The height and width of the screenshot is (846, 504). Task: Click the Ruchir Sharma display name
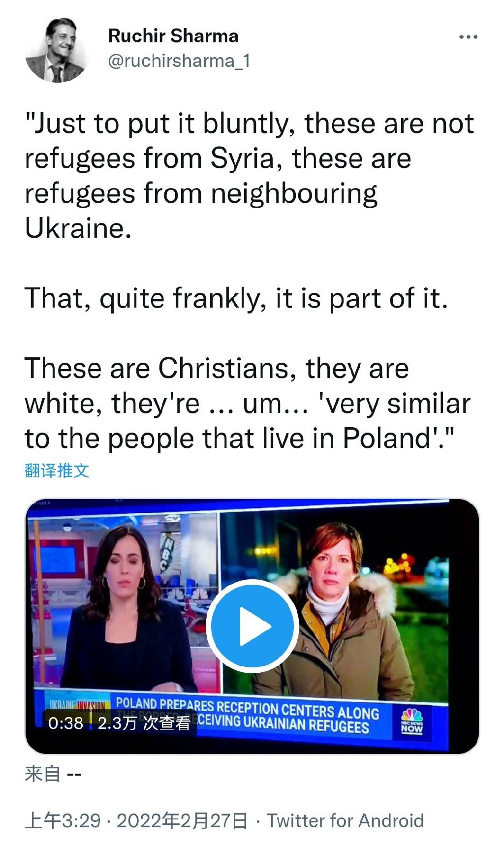click(x=173, y=36)
